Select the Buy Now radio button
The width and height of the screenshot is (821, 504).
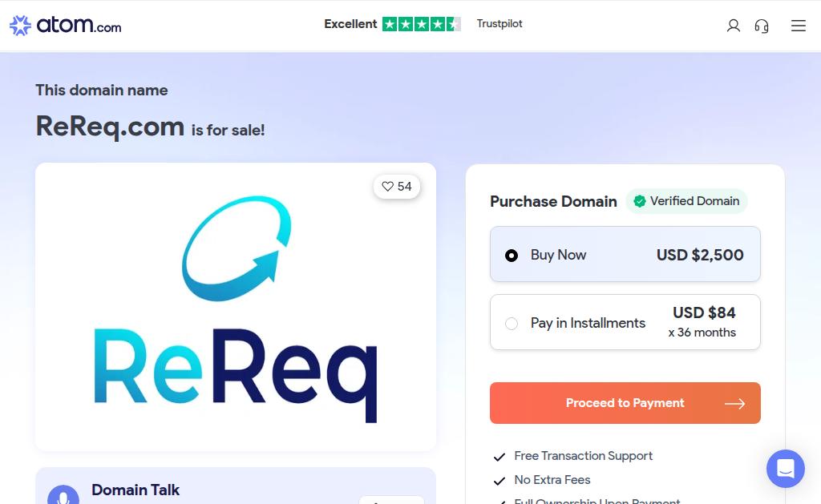(512, 256)
